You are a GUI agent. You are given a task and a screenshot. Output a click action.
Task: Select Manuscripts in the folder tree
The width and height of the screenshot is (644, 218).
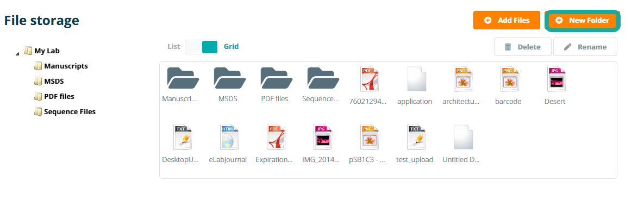click(66, 66)
